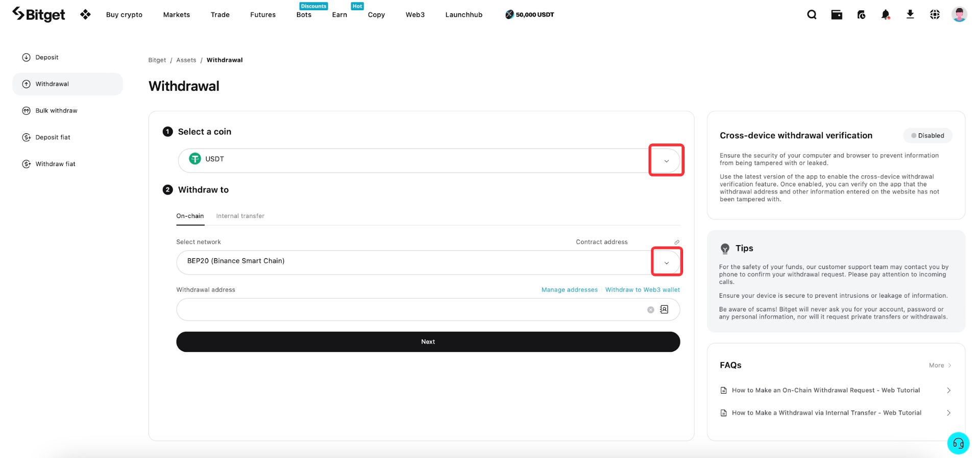Expand the BEP20 network dropdown arrow
The height and width of the screenshot is (458, 980).
click(666, 262)
